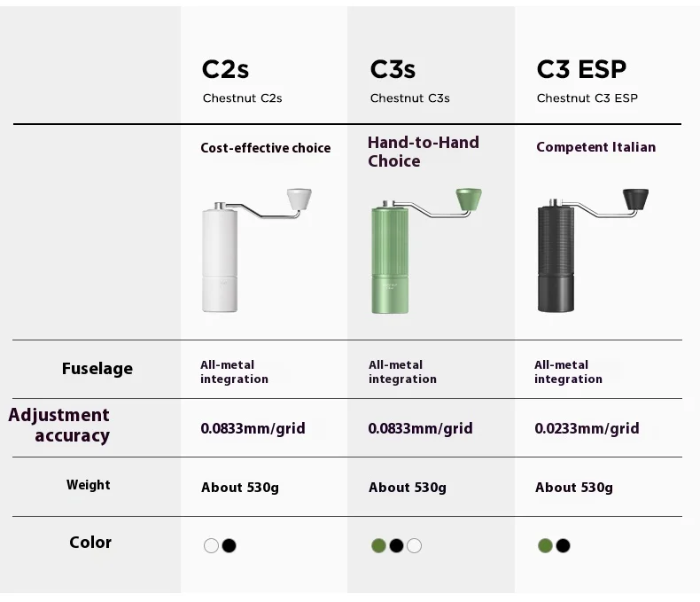Viewport: 700px width, 602px height.
Task: Click the "Adjustment accuracy" row label
Action: click(x=60, y=425)
